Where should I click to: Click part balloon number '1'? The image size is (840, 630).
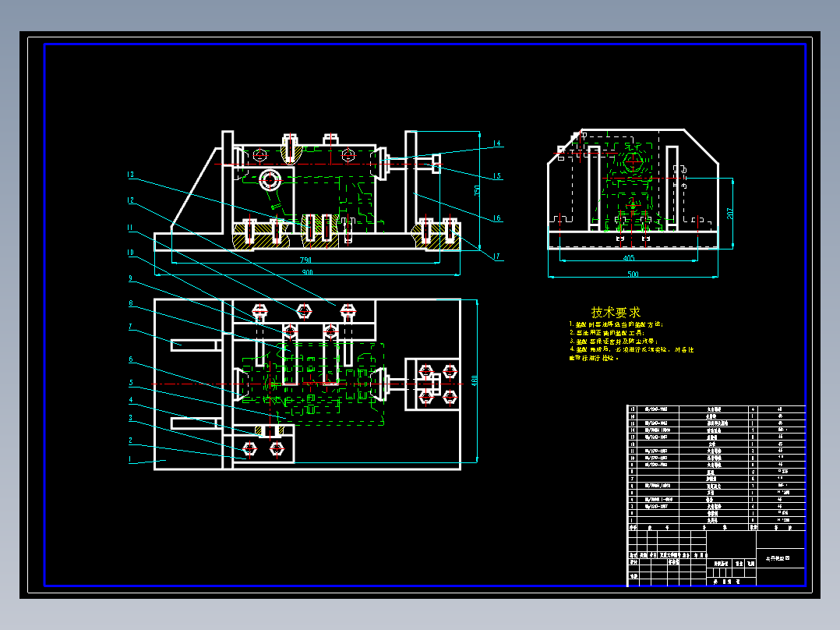pos(129,459)
